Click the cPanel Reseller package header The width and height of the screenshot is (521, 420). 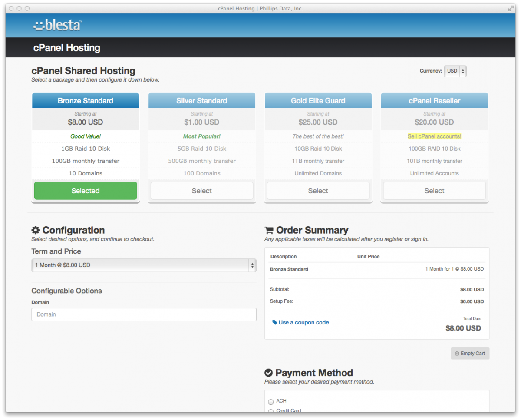(435, 100)
